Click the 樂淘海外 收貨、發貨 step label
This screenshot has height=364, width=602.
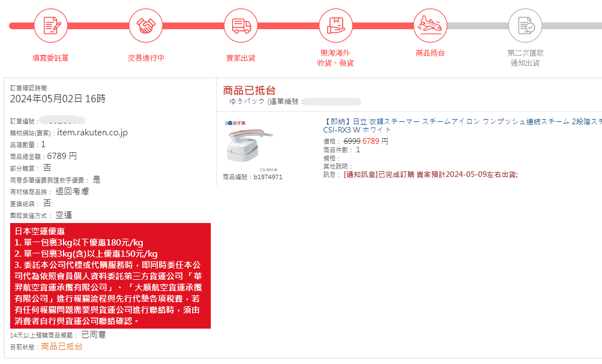coord(336,58)
